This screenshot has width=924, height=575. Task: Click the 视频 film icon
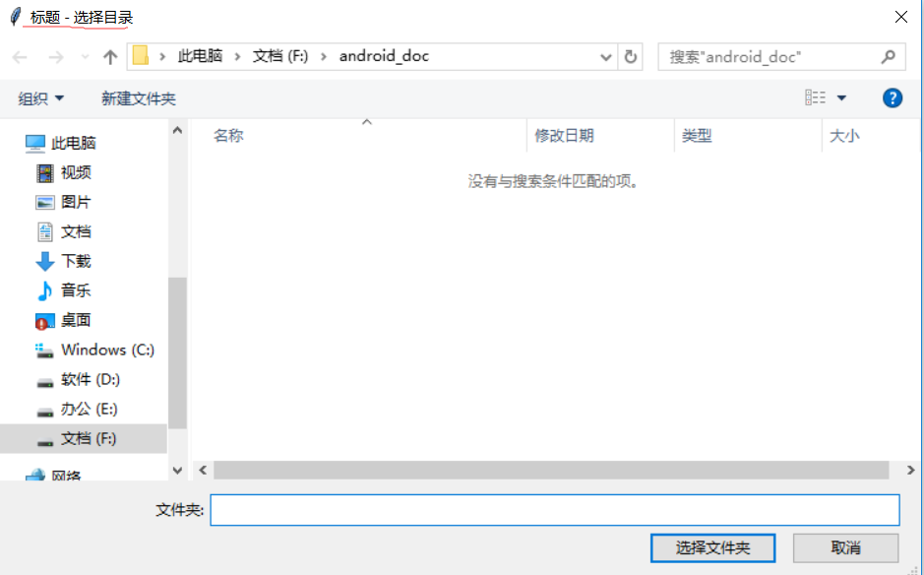tap(45, 172)
